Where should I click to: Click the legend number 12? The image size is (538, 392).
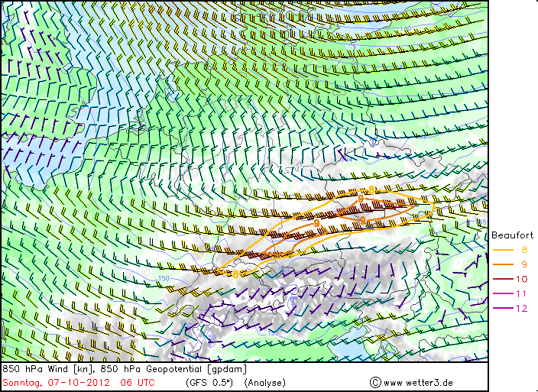pos(521,308)
